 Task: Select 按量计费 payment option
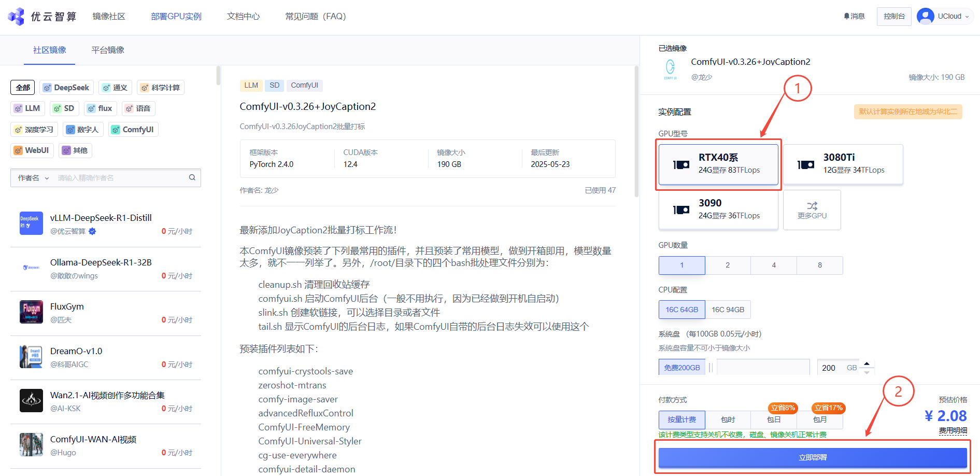coord(681,419)
